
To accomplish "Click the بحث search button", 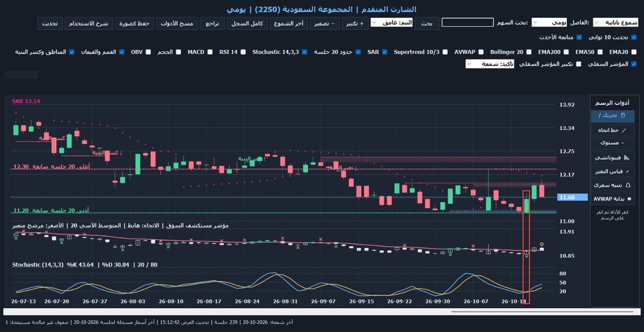I will [x=427, y=23].
